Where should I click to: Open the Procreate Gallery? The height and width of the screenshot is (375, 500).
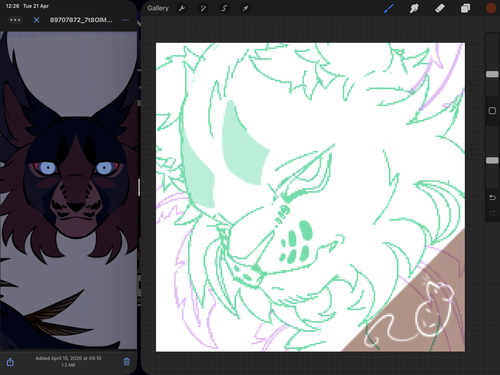pos(158,8)
